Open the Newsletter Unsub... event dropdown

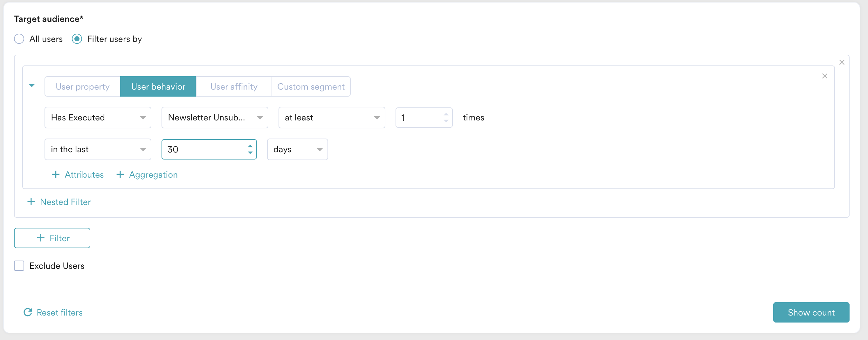(215, 118)
